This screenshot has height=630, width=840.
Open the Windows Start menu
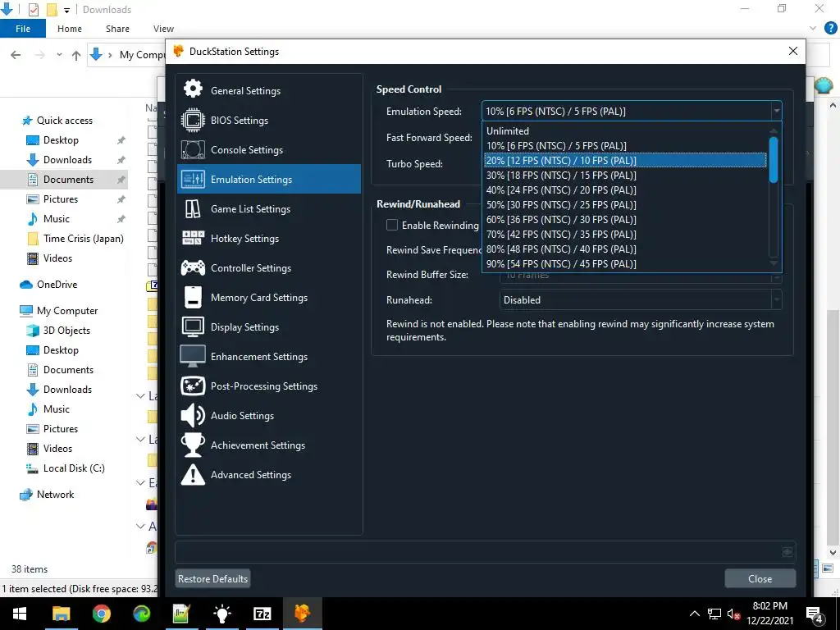pos(20,614)
